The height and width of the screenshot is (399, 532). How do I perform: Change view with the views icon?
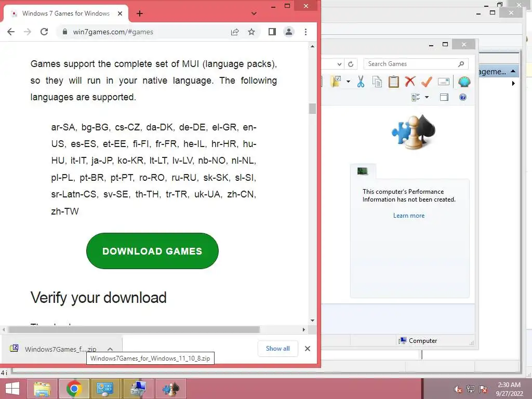416,97
